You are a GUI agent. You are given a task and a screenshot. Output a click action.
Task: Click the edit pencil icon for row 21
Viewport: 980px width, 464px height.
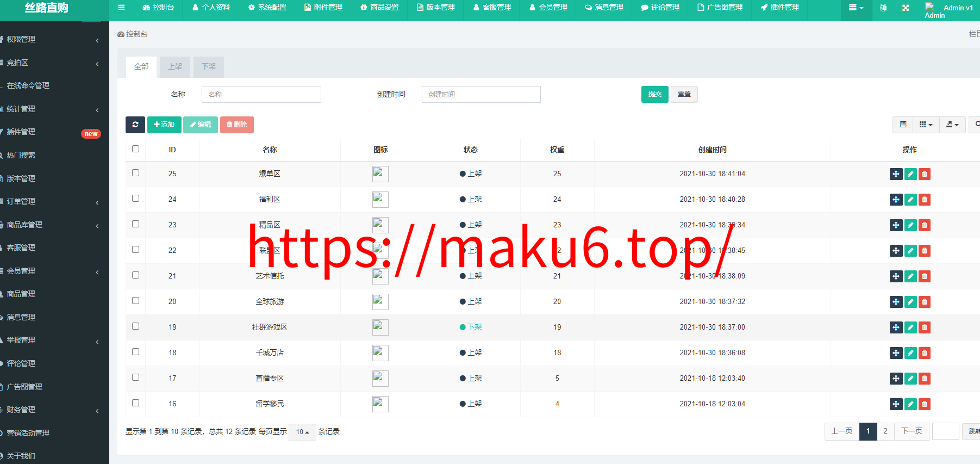click(910, 276)
